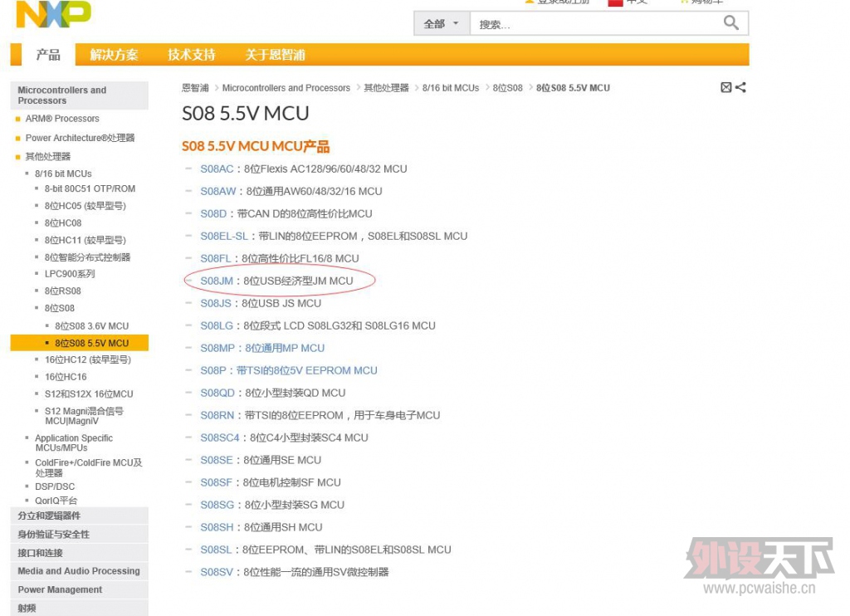Select 8位智能分布式控制器 sidebar item
850x616 pixels.
[x=87, y=257]
